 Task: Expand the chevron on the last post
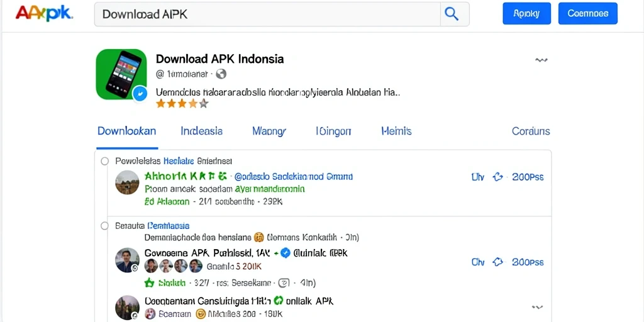pos(537,307)
